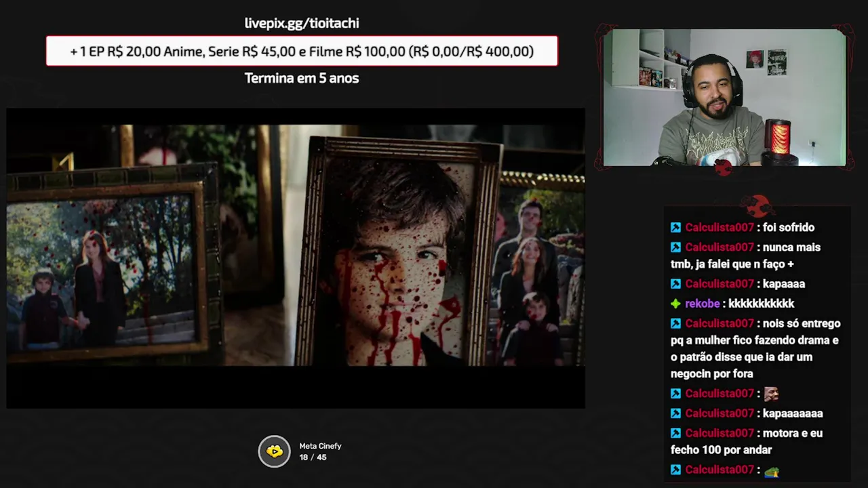Click the badge beside the frog emote message
The image size is (868, 488).
click(675, 470)
